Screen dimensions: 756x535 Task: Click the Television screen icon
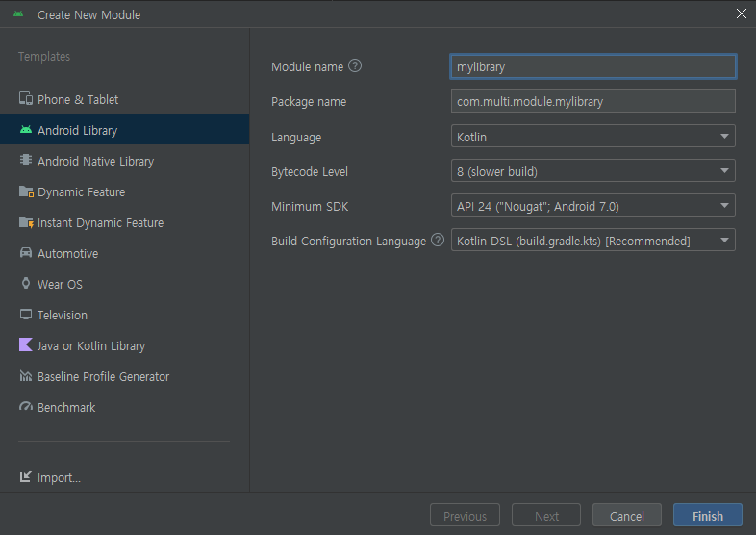[26, 315]
